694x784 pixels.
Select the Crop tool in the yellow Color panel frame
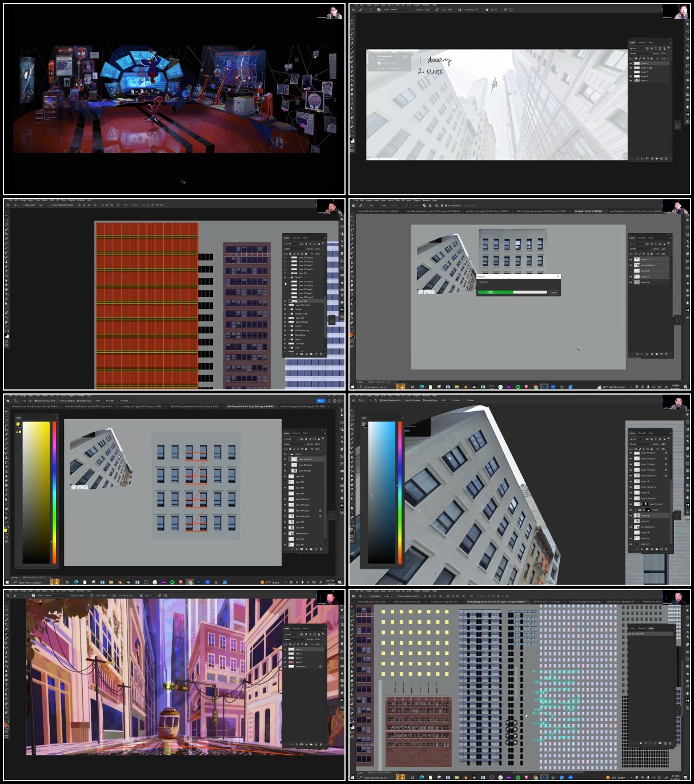(x=6, y=430)
